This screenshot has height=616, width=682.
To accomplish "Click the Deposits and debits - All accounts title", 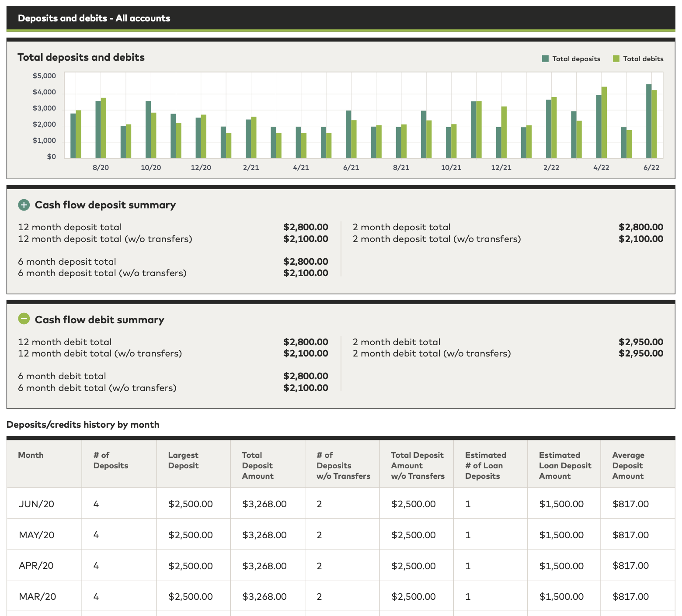I will click(94, 18).
